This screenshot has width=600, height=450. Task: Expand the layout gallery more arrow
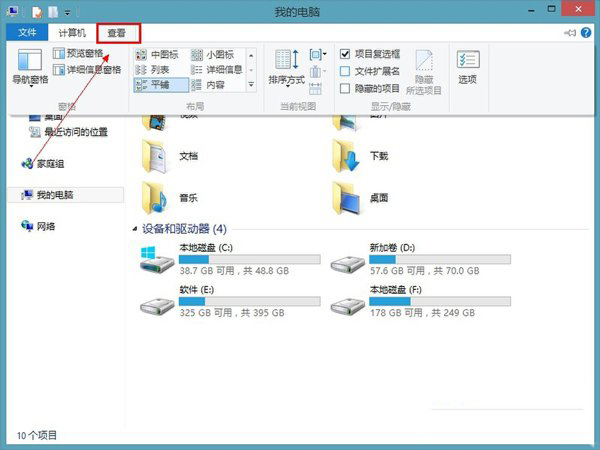(x=251, y=85)
